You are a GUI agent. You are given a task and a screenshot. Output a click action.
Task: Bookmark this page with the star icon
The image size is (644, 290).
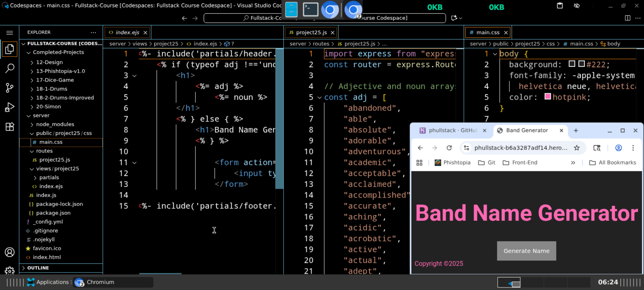click(x=577, y=148)
